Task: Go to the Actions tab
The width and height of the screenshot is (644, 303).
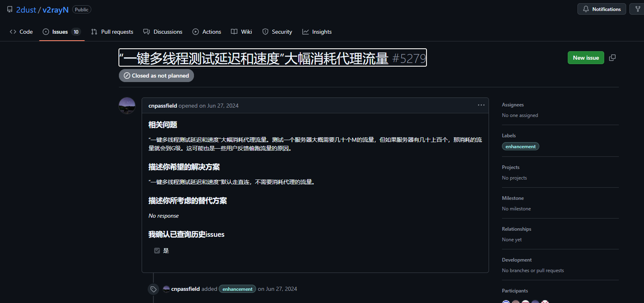Action: tap(207, 32)
